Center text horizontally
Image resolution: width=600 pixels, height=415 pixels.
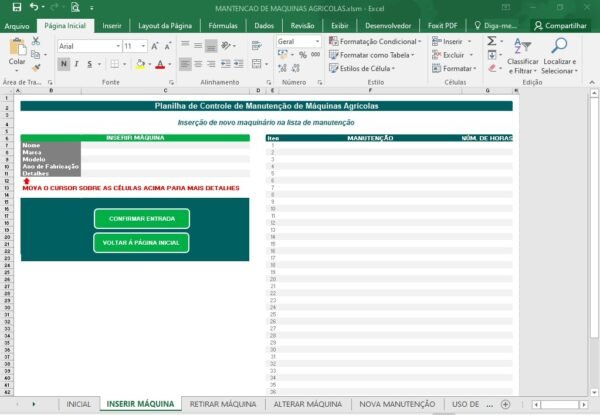click(x=198, y=63)
